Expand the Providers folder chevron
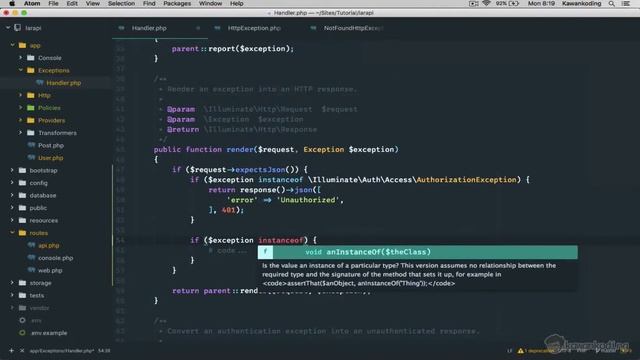This screenshot has width=640, height=360. (x=20, y=120)
